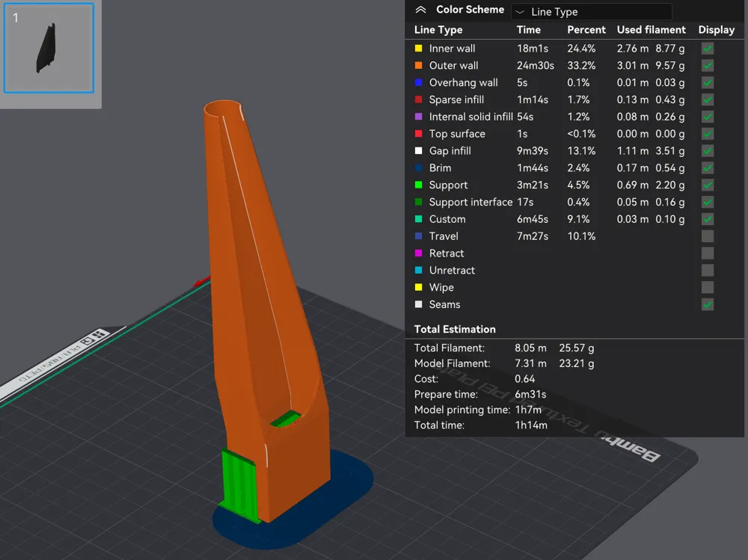The height and width of the screenshot is (560, 748).
Task: Click the Travel color swatch
Action: pyautogui.click(x=418, y=236)
